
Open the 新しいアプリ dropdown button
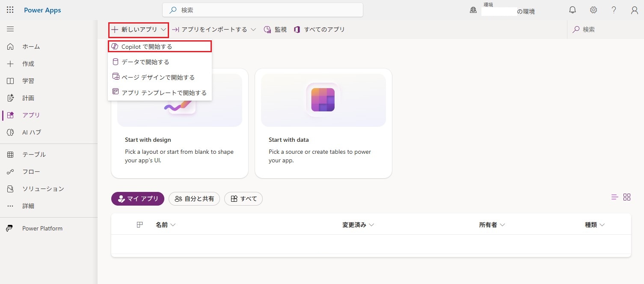click(139, 30)
